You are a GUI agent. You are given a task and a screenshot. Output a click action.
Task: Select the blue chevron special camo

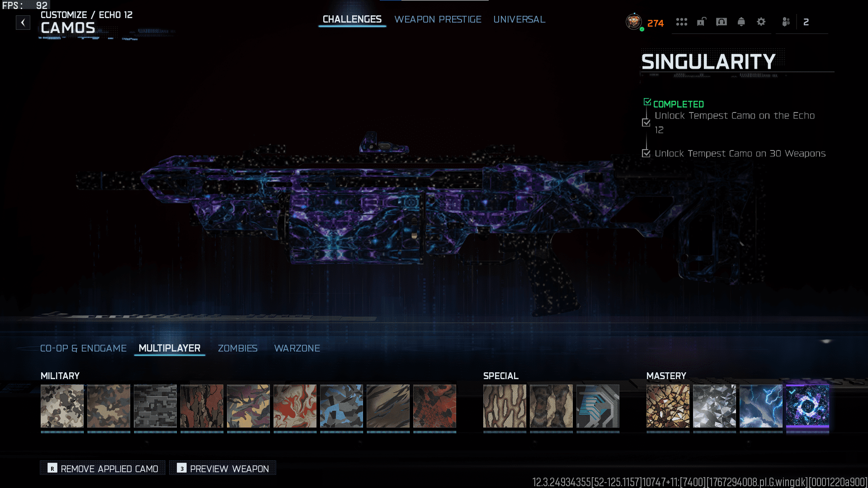point(598,406)
